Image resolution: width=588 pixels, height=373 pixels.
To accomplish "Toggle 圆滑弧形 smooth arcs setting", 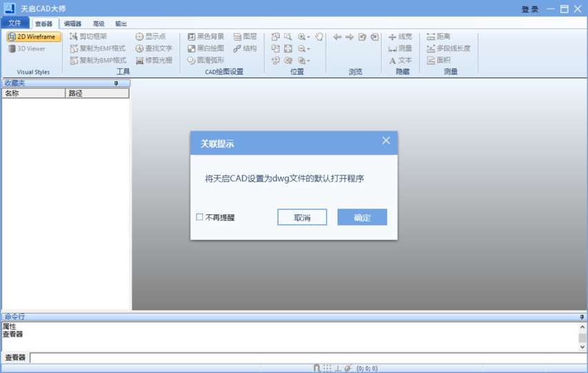I will [x=206, y=60].
